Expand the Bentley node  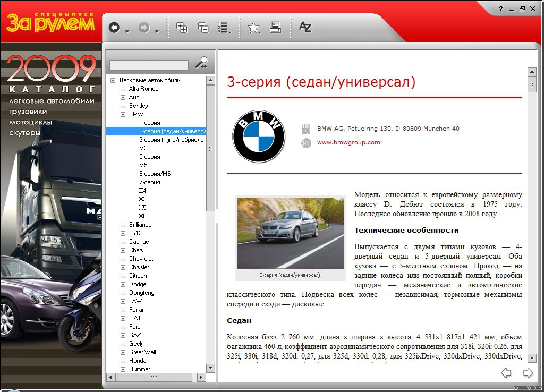point(123,106)
